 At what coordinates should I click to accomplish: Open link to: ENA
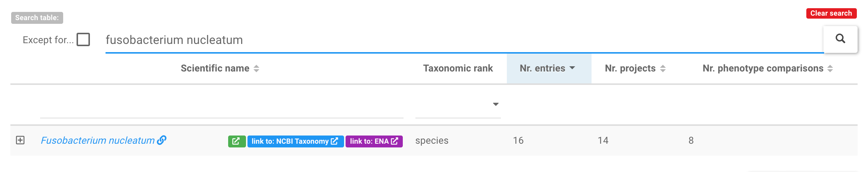tap(374, 141)
